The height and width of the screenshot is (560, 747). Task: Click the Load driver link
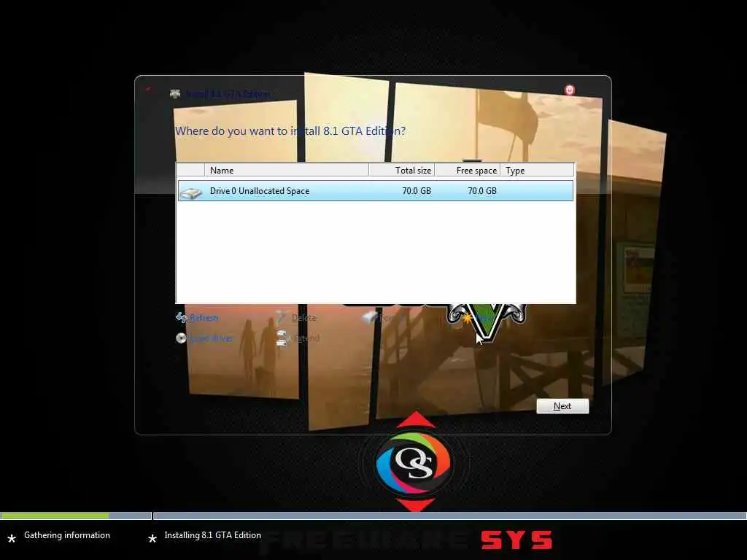click(x=211, y=338)
